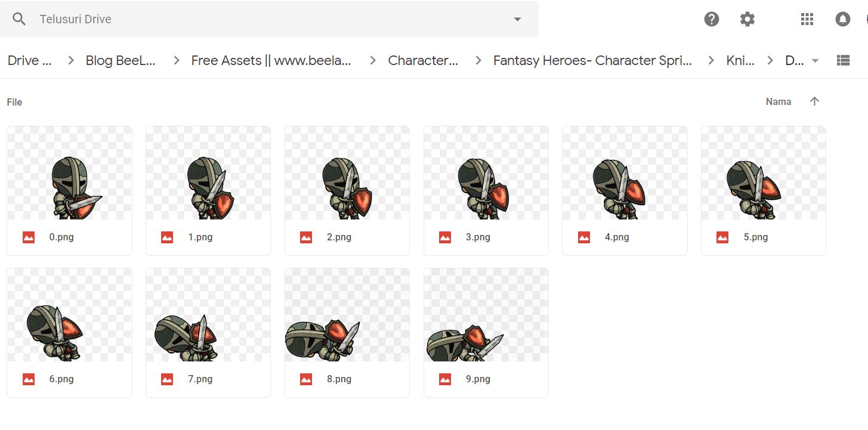
Task: Click the 6.png file name
Action: pyautogui.click(x=61, y=379)
